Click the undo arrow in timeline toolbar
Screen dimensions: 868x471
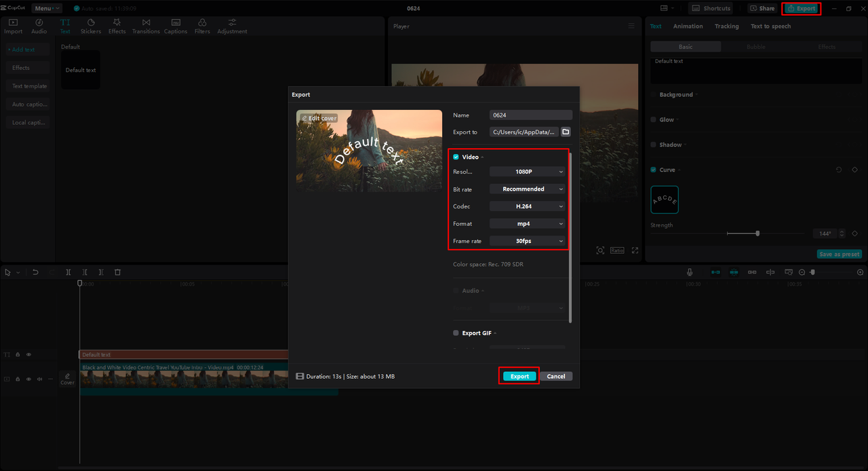(35, 272)
